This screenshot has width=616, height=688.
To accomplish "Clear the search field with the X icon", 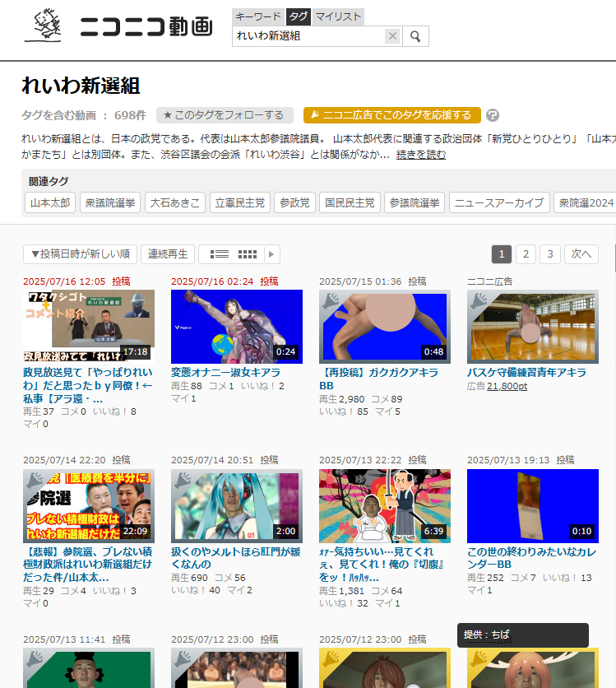I will 392,36.
